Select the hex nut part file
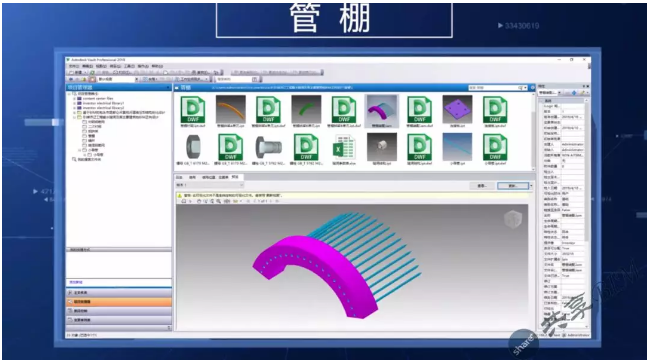 193,148
